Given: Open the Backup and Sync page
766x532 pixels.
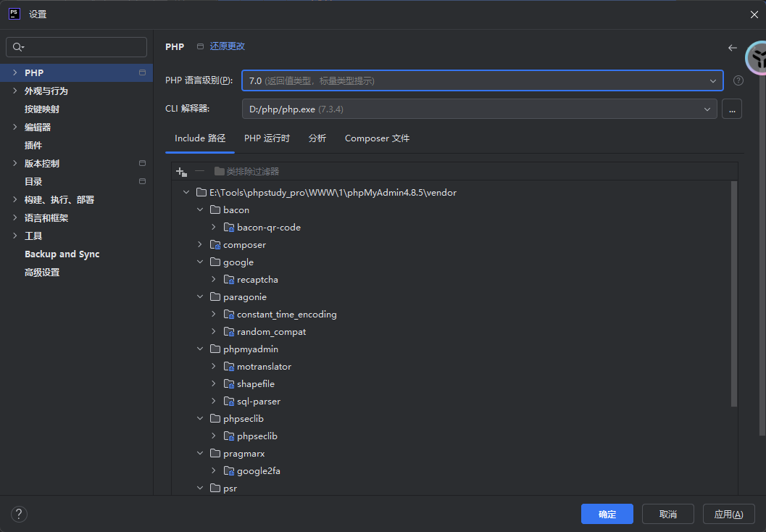Looking at the screenshot, I should pyautogui.click(x=62, y=254).
